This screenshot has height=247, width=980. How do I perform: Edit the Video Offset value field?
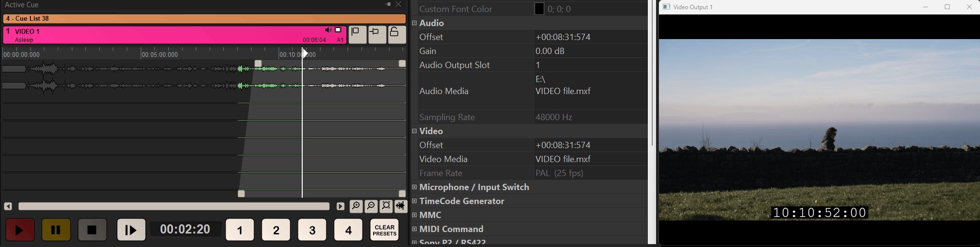[x=591, y=145]
